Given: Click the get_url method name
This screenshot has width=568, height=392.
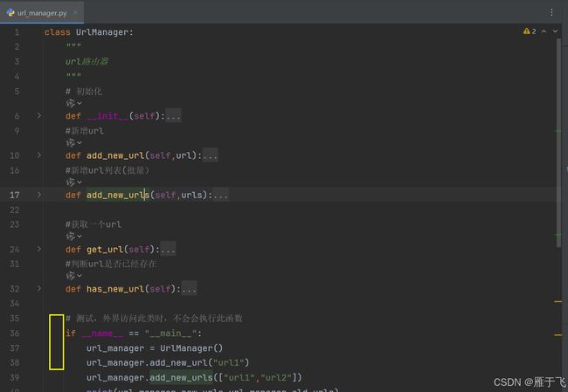Looking at the screenshot, I should click(105, 250).
